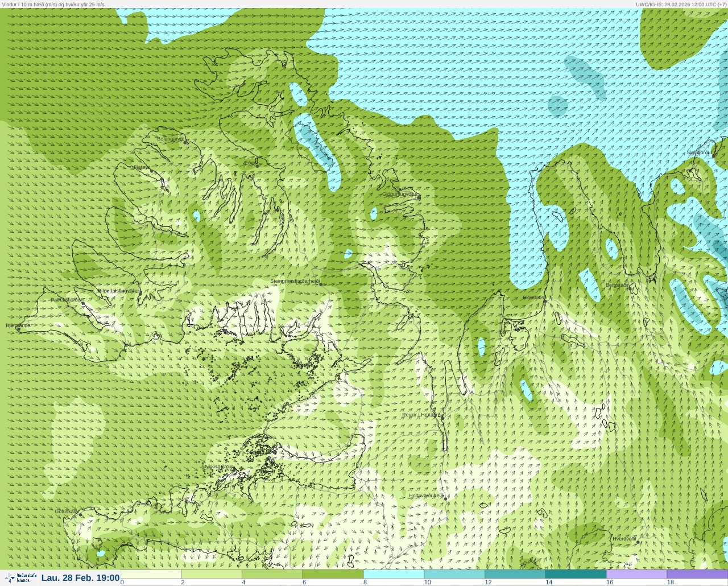The image size is (728, 586).
Task: Click the Flateyri station label
Action: [x=142, y=167]
